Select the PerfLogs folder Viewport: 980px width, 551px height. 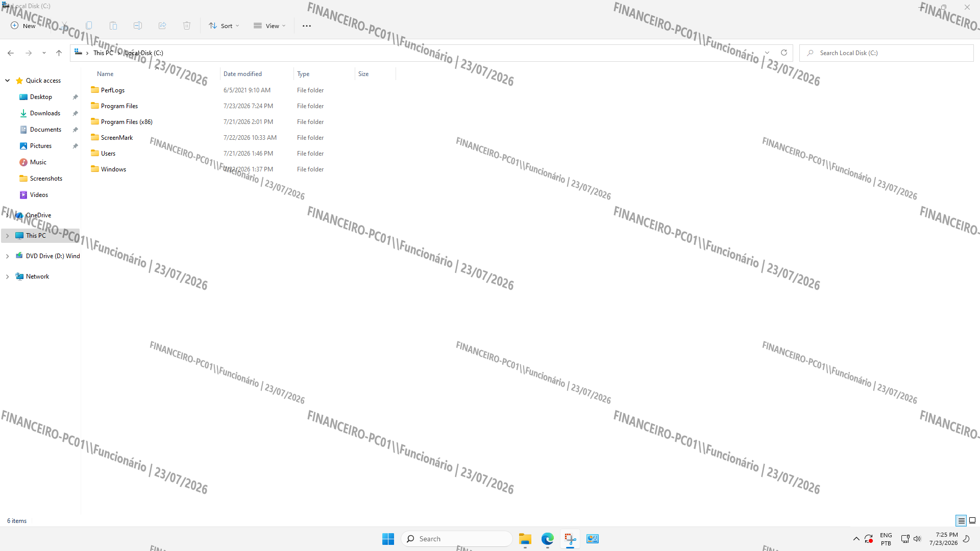pos(112,90)
